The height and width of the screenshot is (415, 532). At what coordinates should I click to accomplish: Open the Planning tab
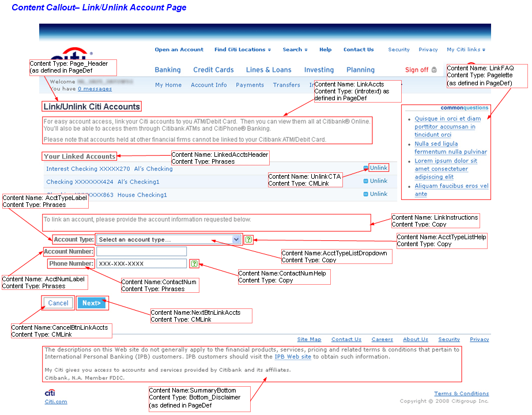click(x=360, y=70)
